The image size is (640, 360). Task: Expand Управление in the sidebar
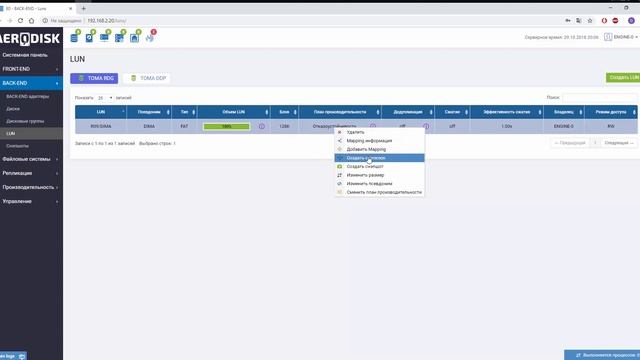pyautogui.click(x=31, y=201)
